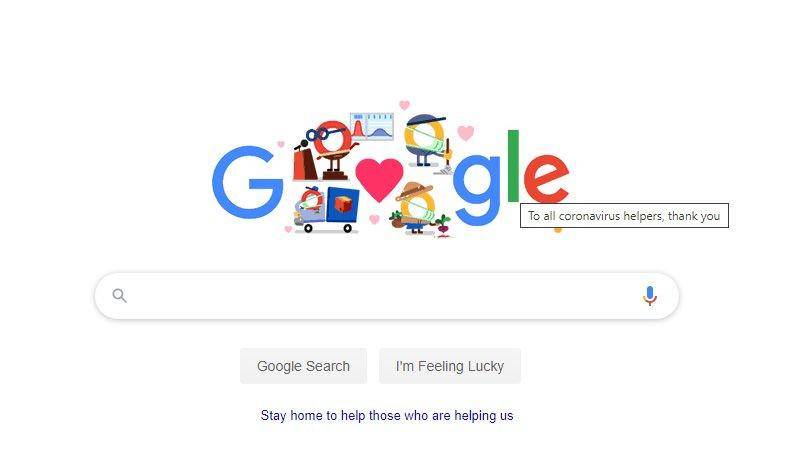Click the coronavirus helpers thank you tooltip
The height and width of the screenshot is (450, 800).
pos(624,216)
